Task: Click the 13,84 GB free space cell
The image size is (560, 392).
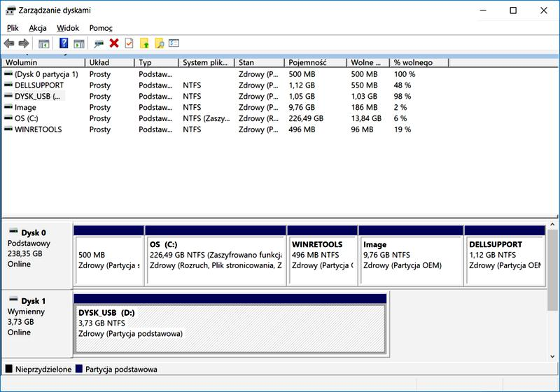Action: click(x=366, y=118)
